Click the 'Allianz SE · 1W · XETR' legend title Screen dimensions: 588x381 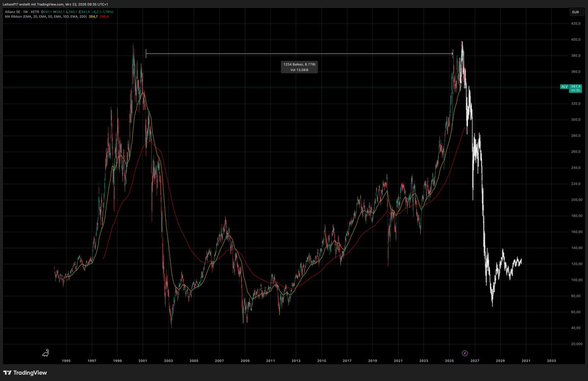pyautogui.click(x=22, y=12)
